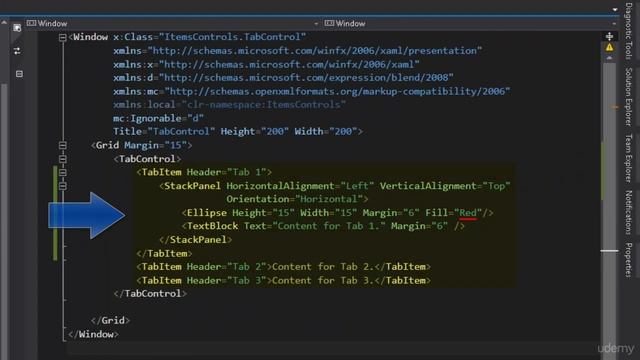This screenshot has height=360, width=640.
Task: Click the closing </Grid> tag
Action: 110,320
